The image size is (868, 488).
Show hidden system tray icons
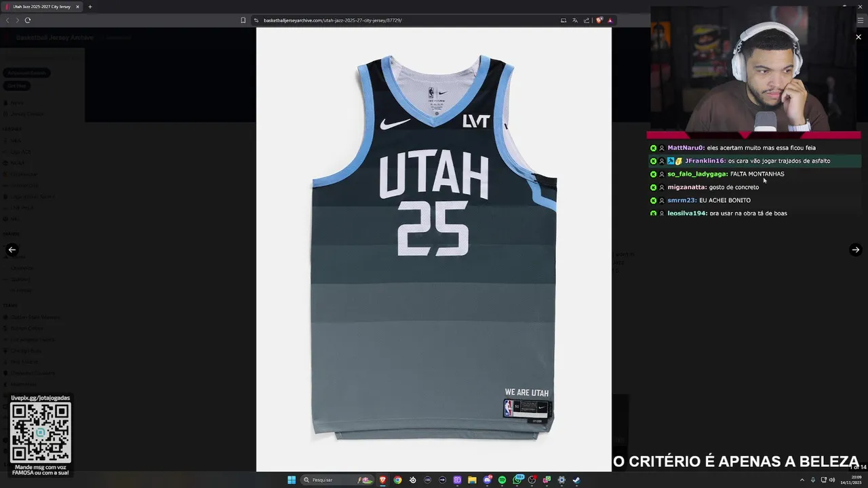pos(802,480)
